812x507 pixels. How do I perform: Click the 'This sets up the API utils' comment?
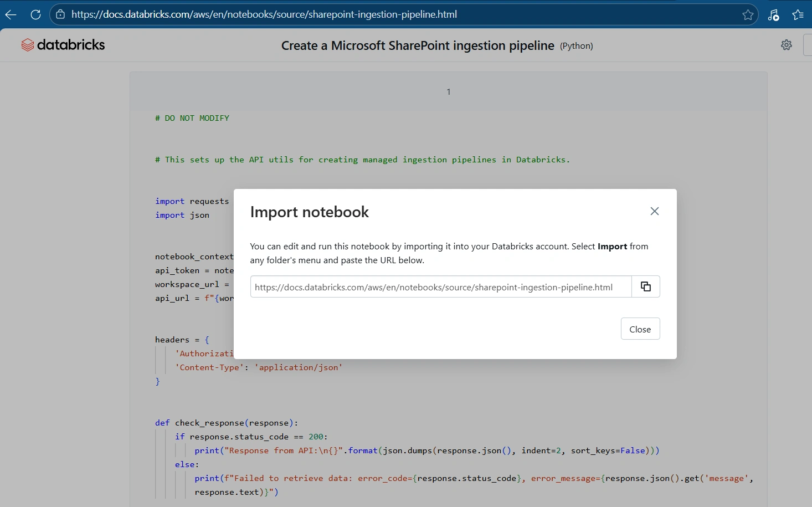[362, 160]
